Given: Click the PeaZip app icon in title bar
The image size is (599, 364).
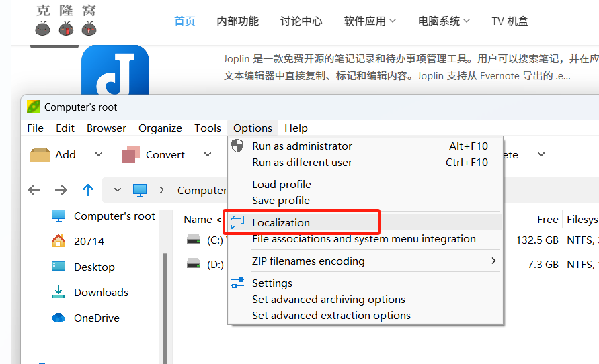Looking at the screenshot, I should tap(34, 107).
